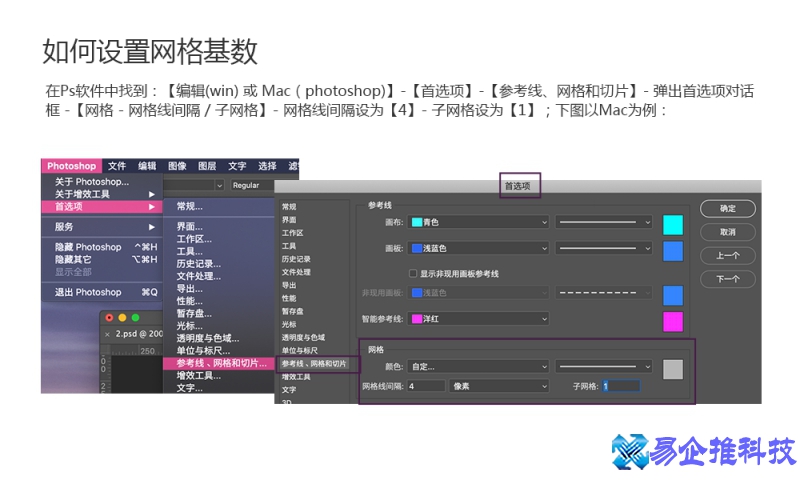The image size is (800, 480).
Task: Click the green zoom dot of 2.psd window
Action: click(x=135, y=318)
